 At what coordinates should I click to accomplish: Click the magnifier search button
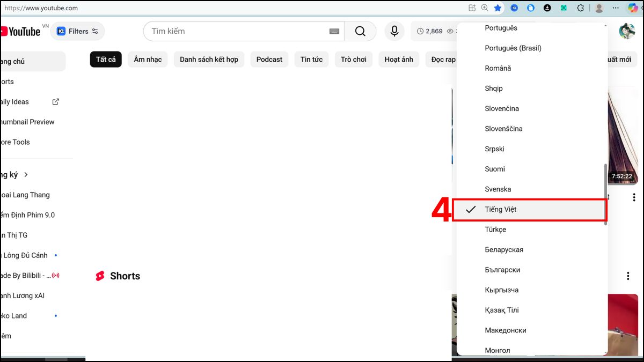click(360, 31)
